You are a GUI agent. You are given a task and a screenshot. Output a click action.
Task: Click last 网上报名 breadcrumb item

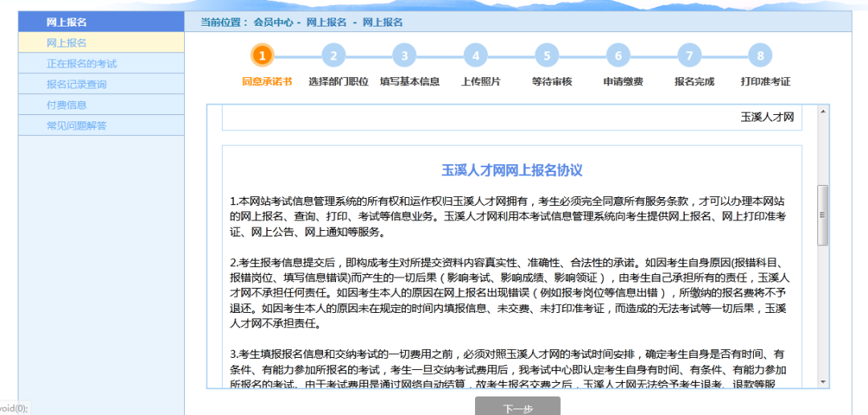[383, 23]
